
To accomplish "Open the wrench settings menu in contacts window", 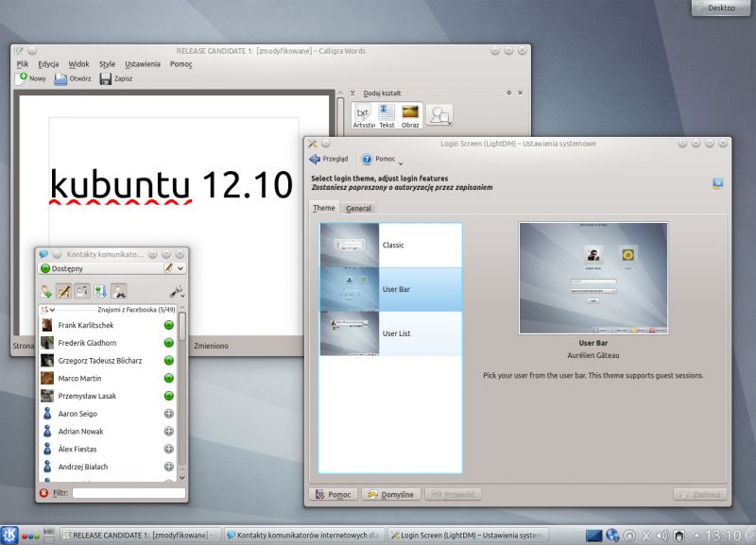I will pyautogui.click(x=176, y=292).
